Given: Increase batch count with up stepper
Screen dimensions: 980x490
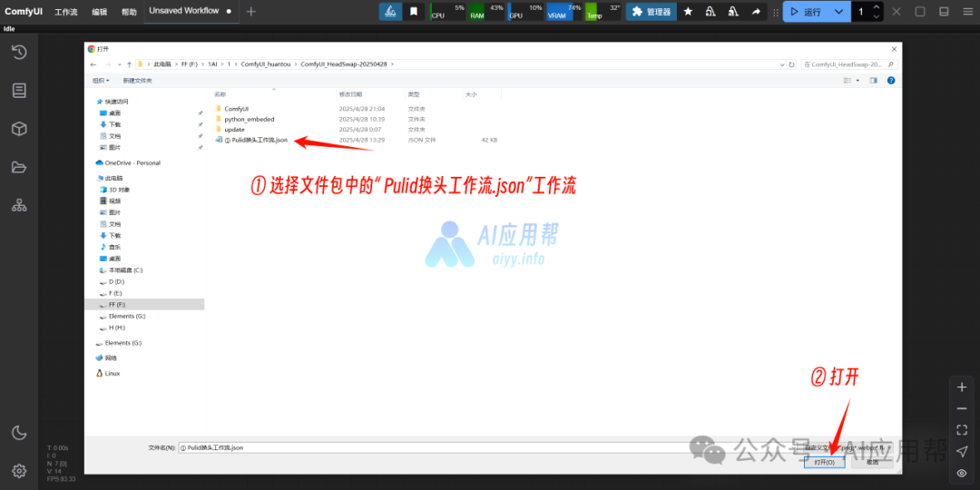Looking at the screenshot, I should tap(877, 7).
